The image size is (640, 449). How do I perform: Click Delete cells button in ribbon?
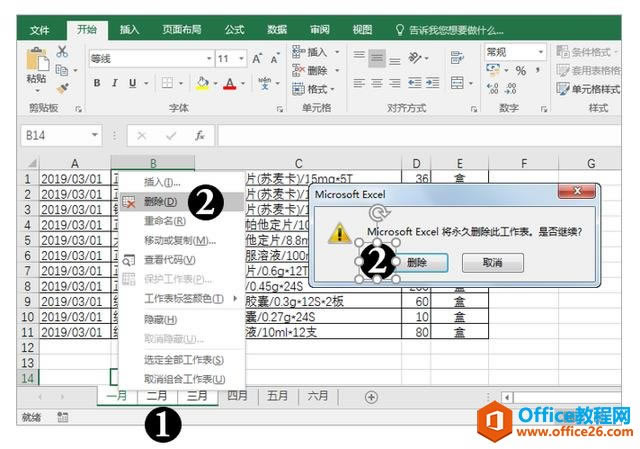pos(310,71)
